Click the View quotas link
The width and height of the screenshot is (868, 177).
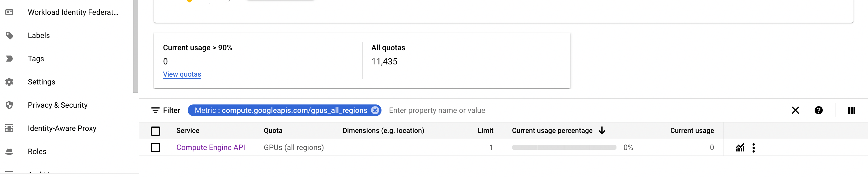click(x=182, y=74)
